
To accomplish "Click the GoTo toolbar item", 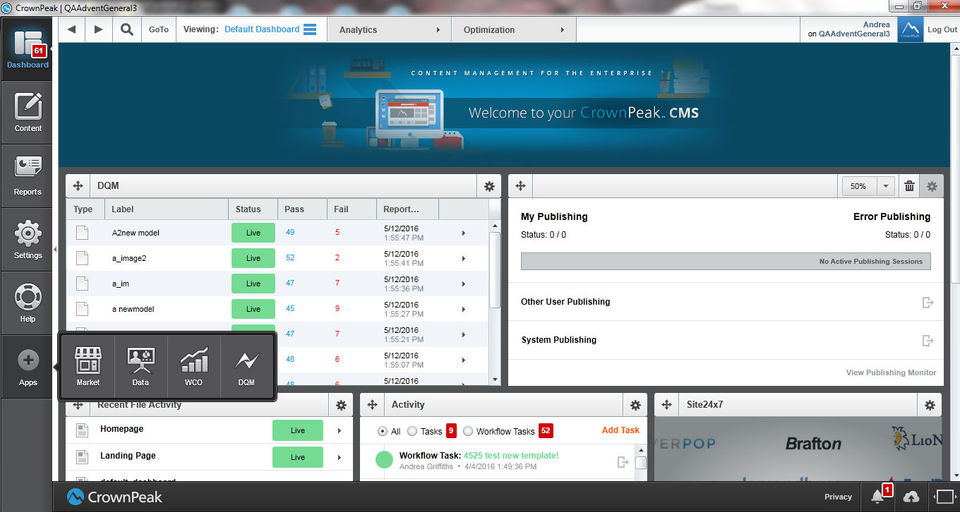I will point(159,29).
